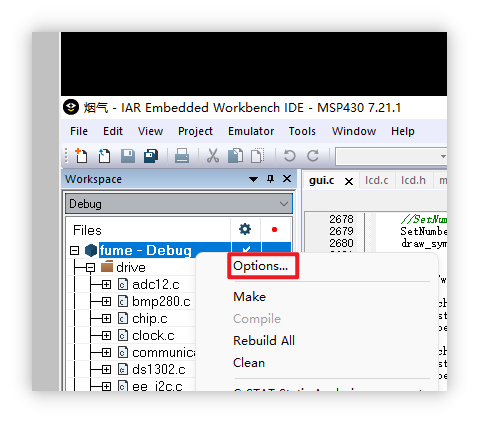Open the Tools menu
The height and width of the screenshot is (423, 479).
click(x=302, y=131)
